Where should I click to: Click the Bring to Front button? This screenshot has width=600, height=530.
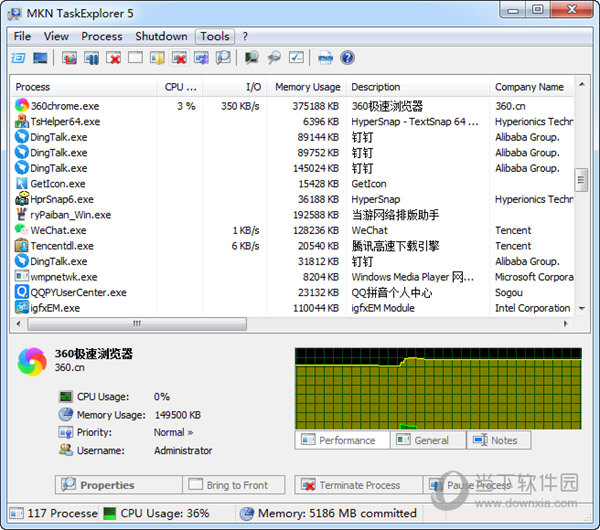(x=234, y=485)
